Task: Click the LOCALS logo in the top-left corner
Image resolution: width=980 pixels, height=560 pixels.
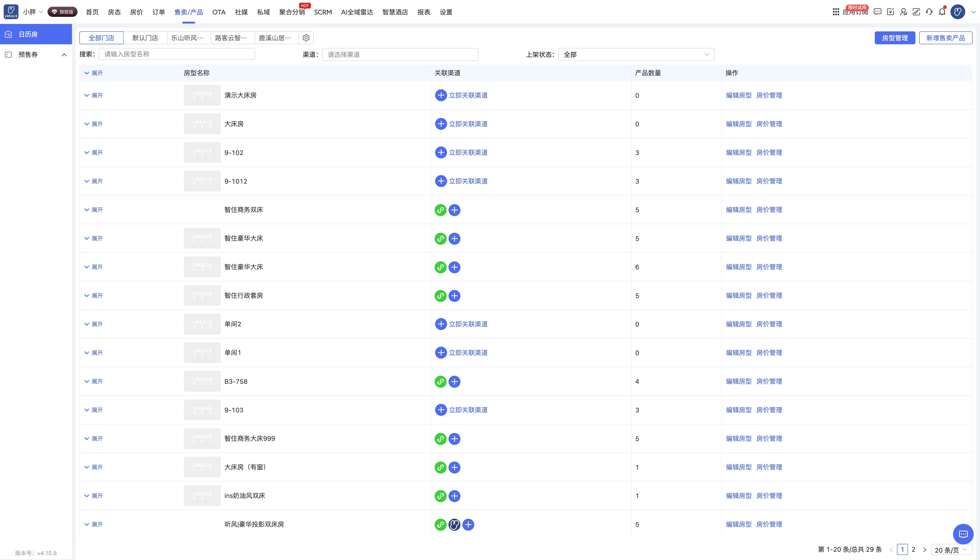Action: [x=11, y=12]
